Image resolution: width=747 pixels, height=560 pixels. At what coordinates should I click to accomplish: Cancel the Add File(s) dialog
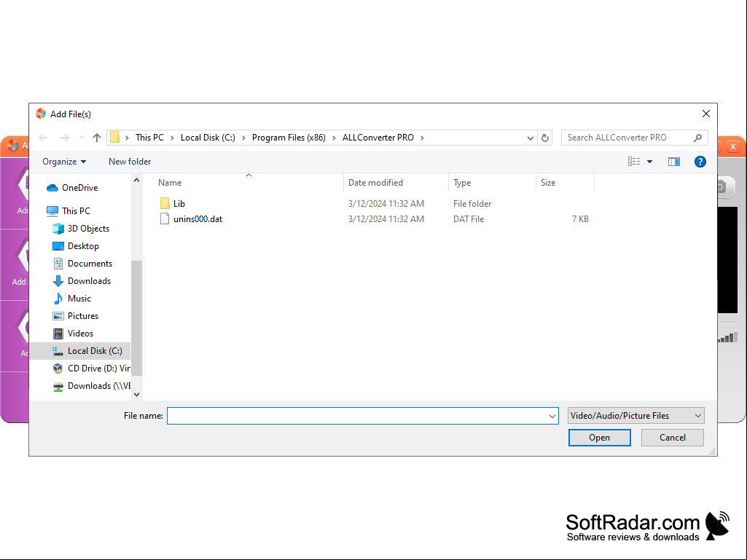click(672, 438)
